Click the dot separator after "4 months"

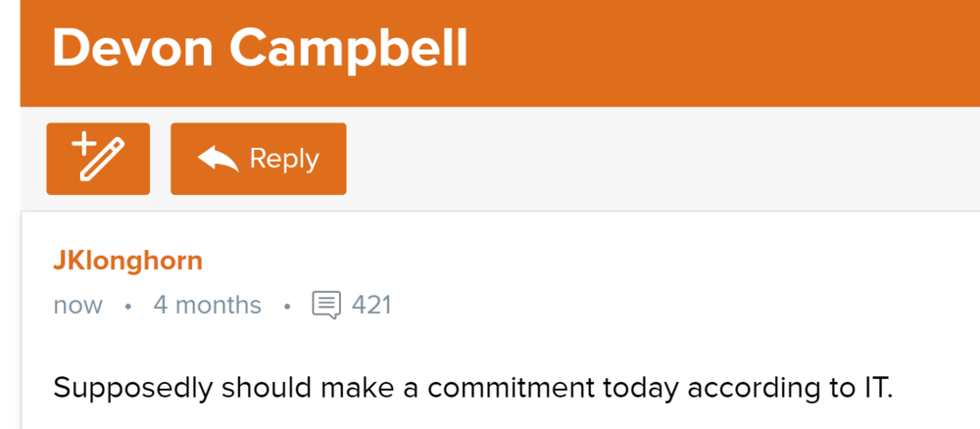click(286, 306)
